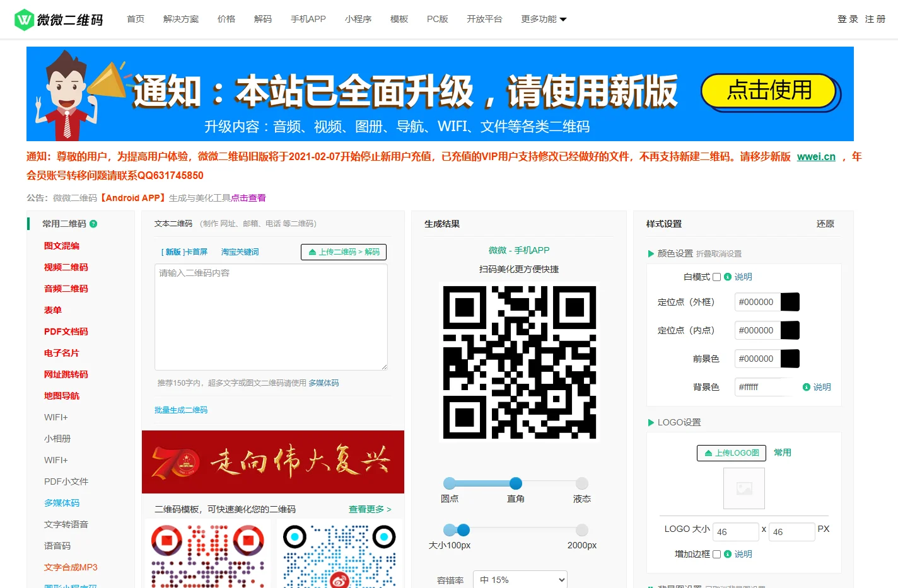Click 还原 in 样式设置 header
898x588 pixels.
pos(825,224)
